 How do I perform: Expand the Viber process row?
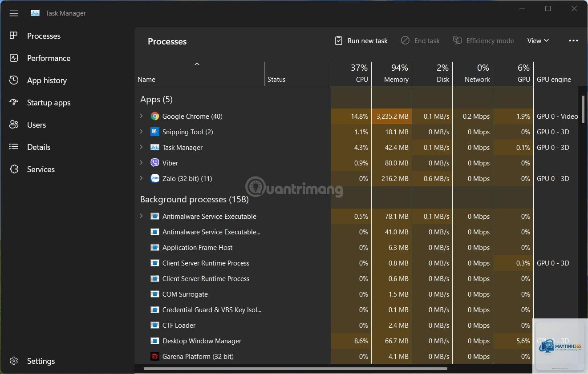(141, 163)
